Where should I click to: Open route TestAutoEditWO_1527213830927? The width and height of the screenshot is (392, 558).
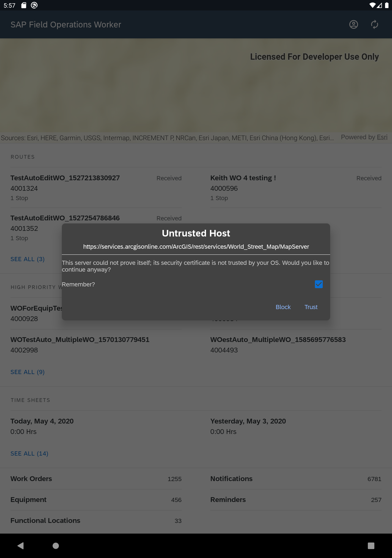click(96, 188)
